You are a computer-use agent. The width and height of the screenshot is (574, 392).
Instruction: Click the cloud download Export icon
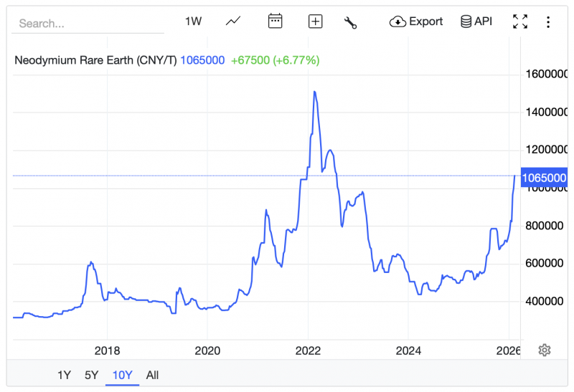tap(397, 21)
